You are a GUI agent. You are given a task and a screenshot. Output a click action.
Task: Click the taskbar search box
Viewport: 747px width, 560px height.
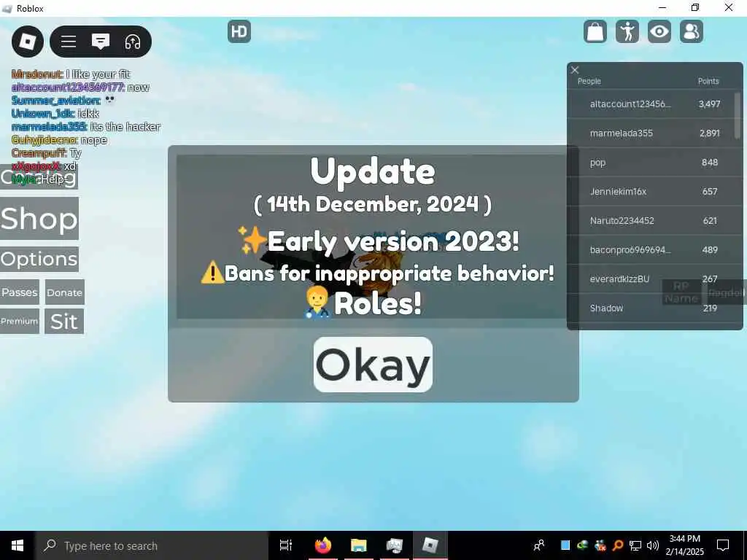pyautogui.click(x=152, y=545)
